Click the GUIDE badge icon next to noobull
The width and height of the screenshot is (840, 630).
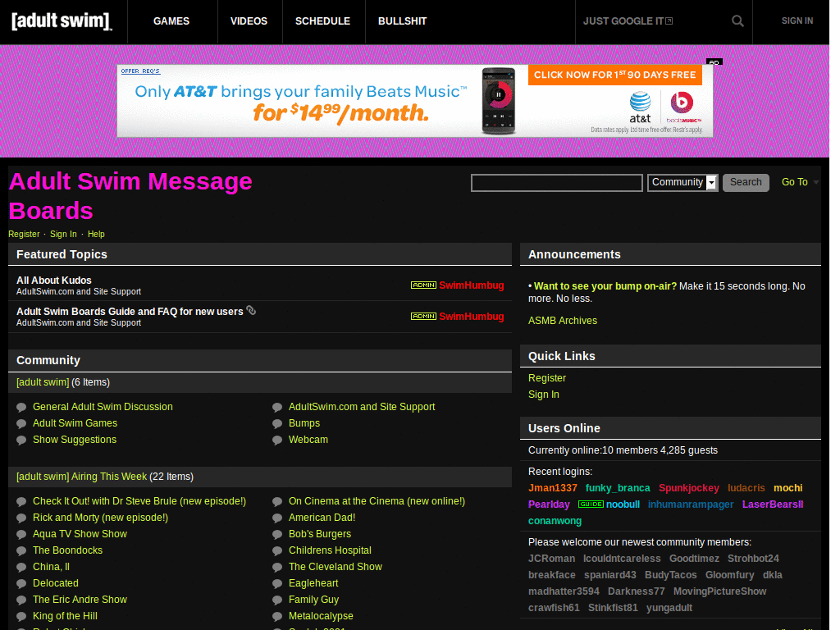590,504
